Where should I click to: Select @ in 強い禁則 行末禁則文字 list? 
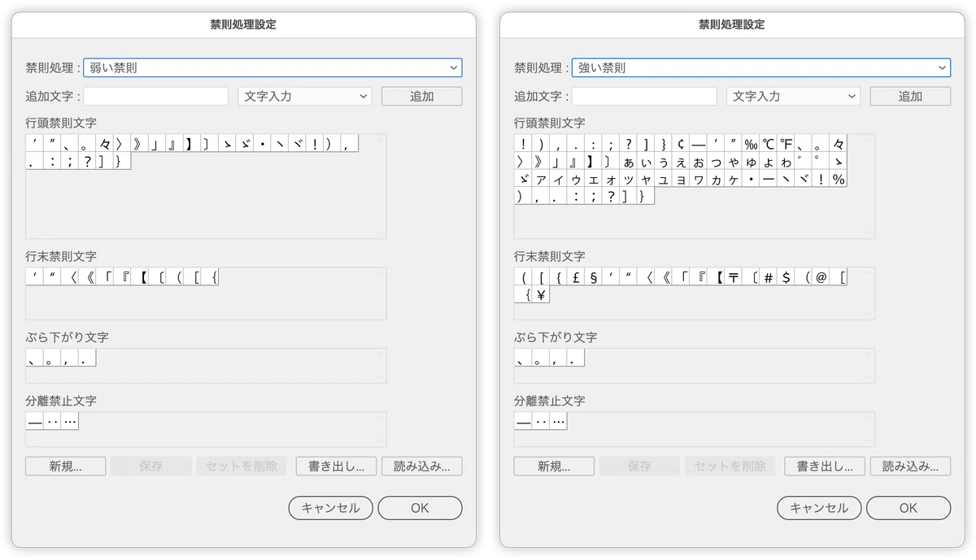[821, 277]
